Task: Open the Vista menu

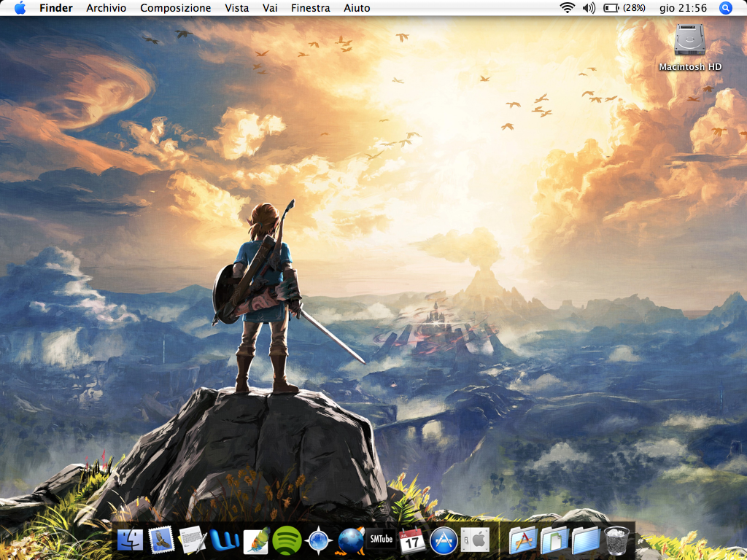Action: (x=237, y=8)
